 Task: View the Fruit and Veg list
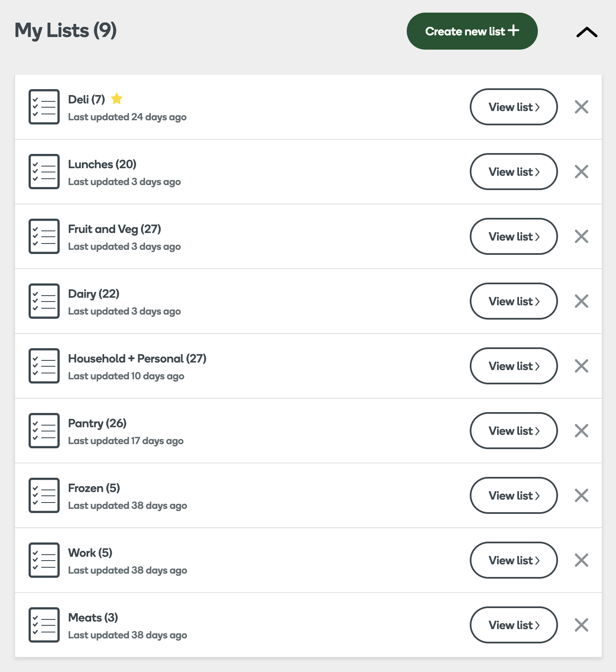click(513, 236)
